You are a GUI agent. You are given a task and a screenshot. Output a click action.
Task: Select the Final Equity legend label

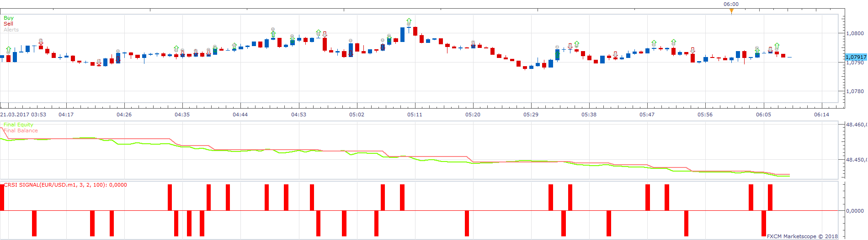[18, 125]
